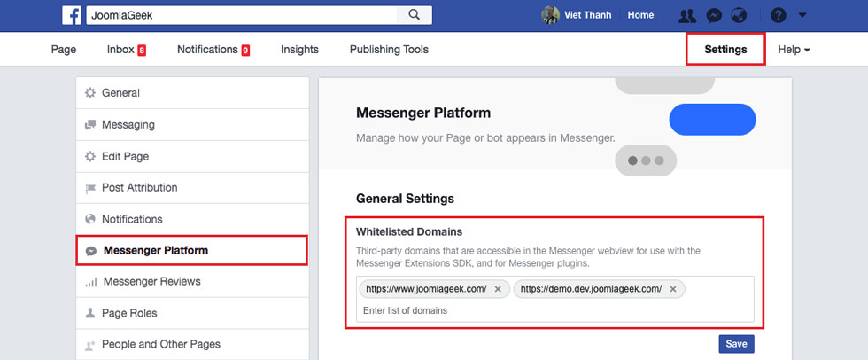
Task: Open Messenger icon in top bar
Action: 714,16
